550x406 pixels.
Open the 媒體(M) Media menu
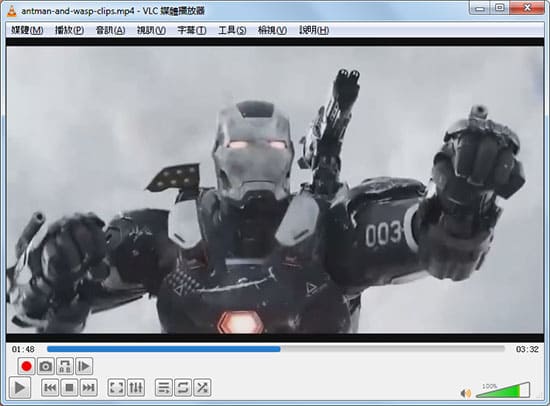[27, 30]
